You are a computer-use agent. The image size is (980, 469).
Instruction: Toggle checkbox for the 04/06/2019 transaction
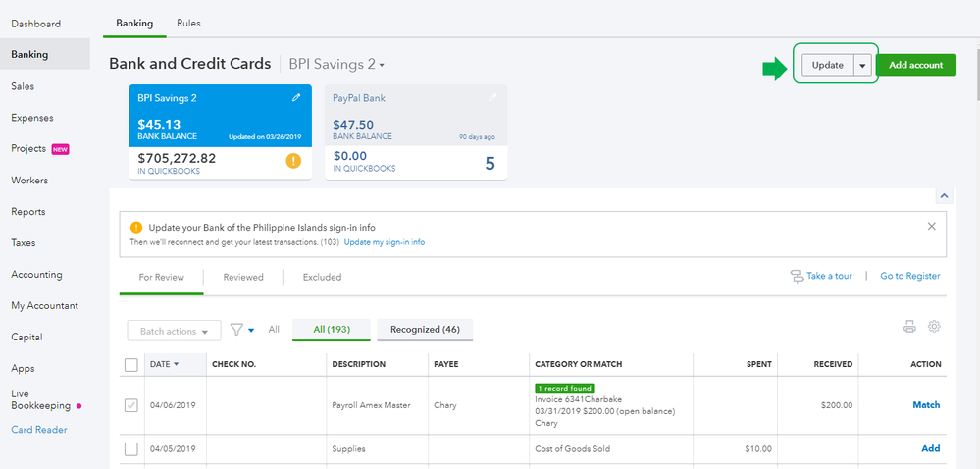(x=131, y=405)
